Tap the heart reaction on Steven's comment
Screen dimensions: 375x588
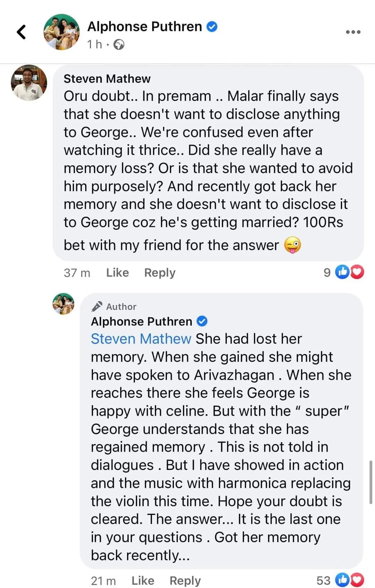[x=357, y=272]
